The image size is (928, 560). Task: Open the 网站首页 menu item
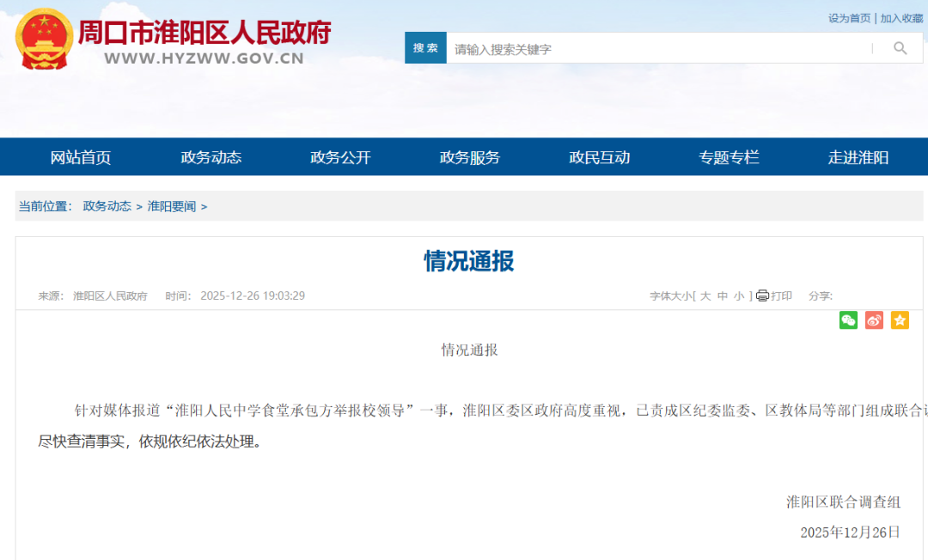pyautogui.click(x=81, y=157)
